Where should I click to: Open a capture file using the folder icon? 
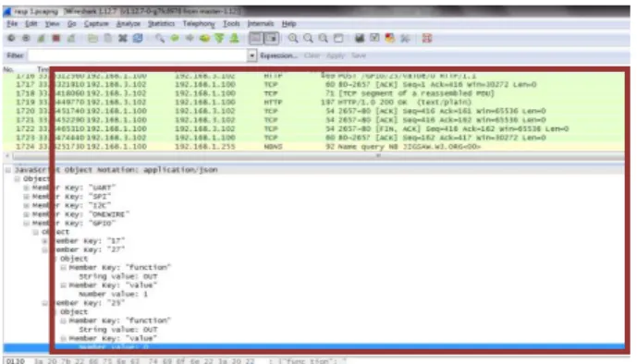(x=93, y=39)
